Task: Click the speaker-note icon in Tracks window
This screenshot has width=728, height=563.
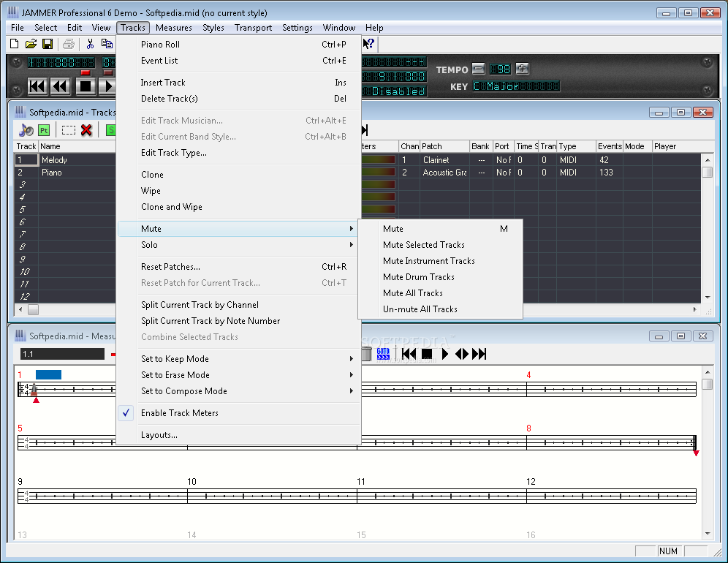Action: tap(26, 130)
